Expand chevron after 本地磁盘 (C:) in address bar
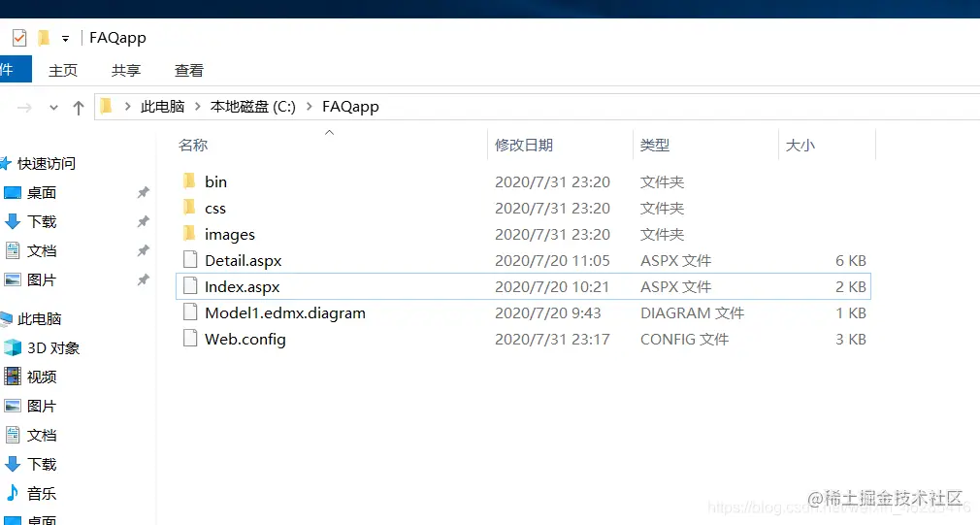The height and width of the screenshot is (525, 980). point(309,107)
